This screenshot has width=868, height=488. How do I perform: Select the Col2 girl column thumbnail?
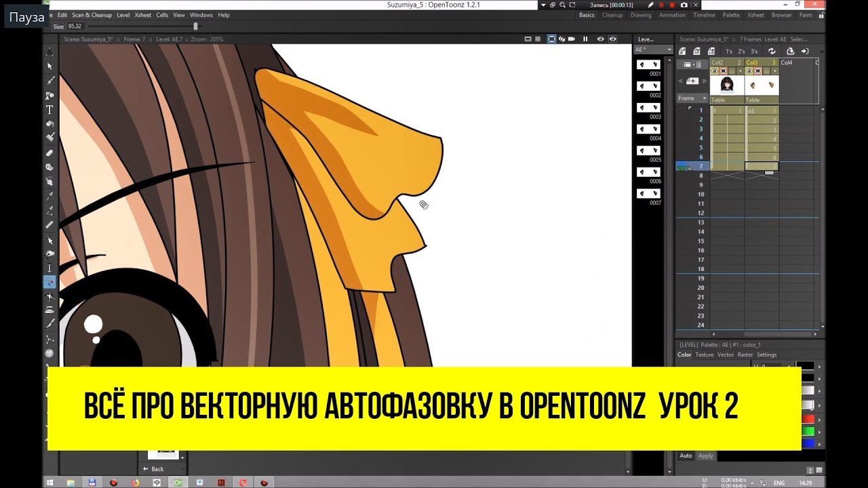[727, 85]
